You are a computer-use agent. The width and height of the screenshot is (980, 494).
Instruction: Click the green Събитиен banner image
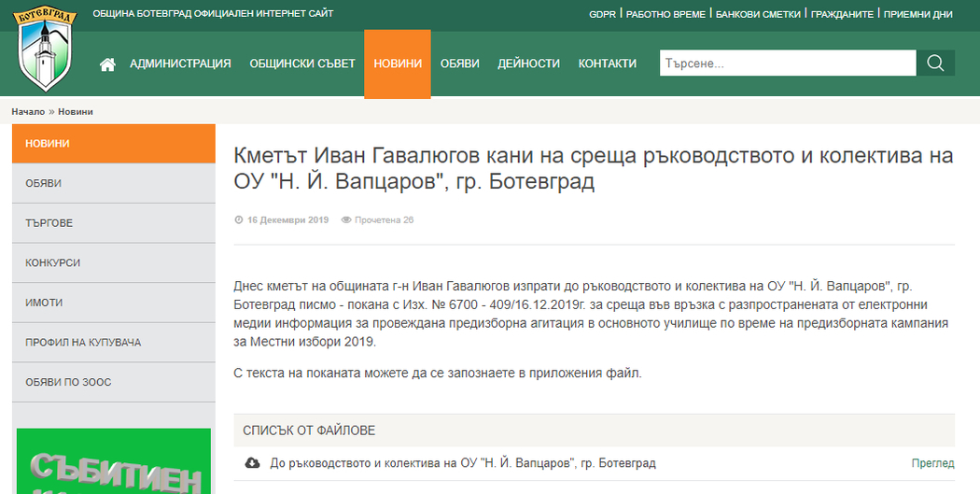tap(114, 461)
